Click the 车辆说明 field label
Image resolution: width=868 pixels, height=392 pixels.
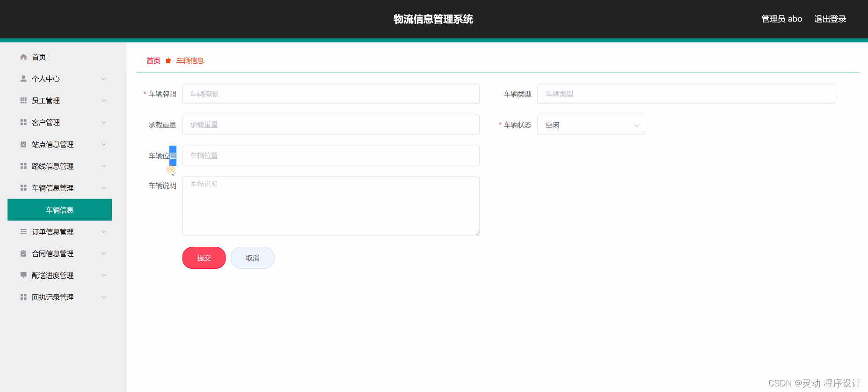point(162,186)
